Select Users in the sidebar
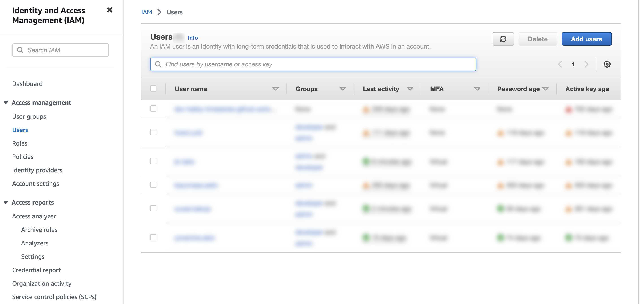Screen dimensions: 644x304 tap(20, 130)
